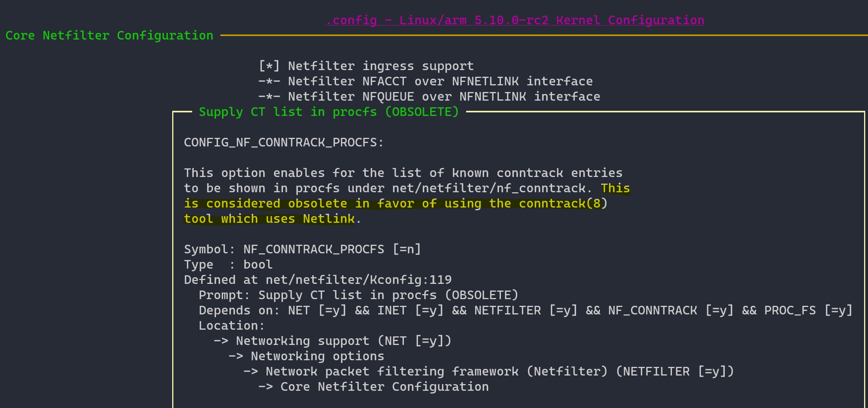Screen dimensions: 868x408
Task: Click the Location: label in help panel
Action: [x=231, y=325]
